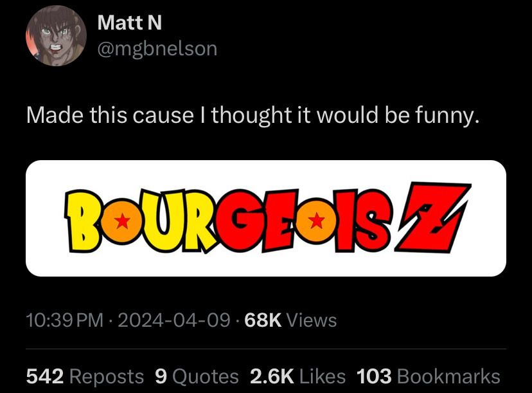Click the yellow letter B in logo
The height and width of the screenshot is (393, 532).
82,221
